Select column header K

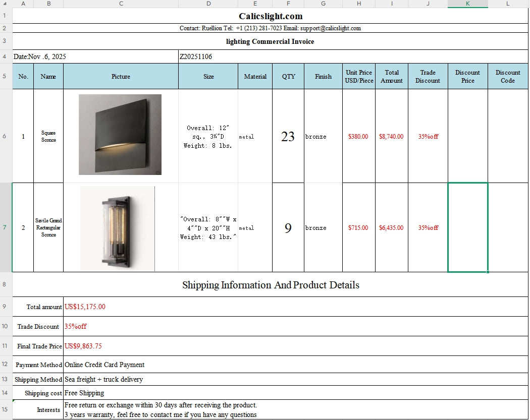pos(467,4)
